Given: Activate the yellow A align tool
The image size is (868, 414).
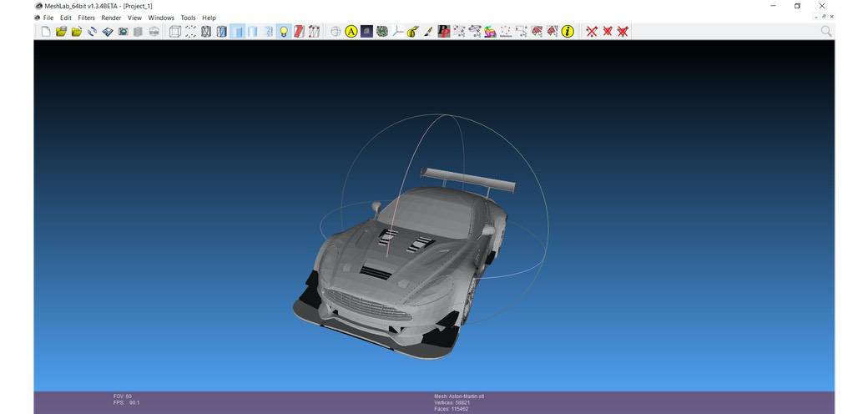Looking at the screenshot, I should (351, 32).
